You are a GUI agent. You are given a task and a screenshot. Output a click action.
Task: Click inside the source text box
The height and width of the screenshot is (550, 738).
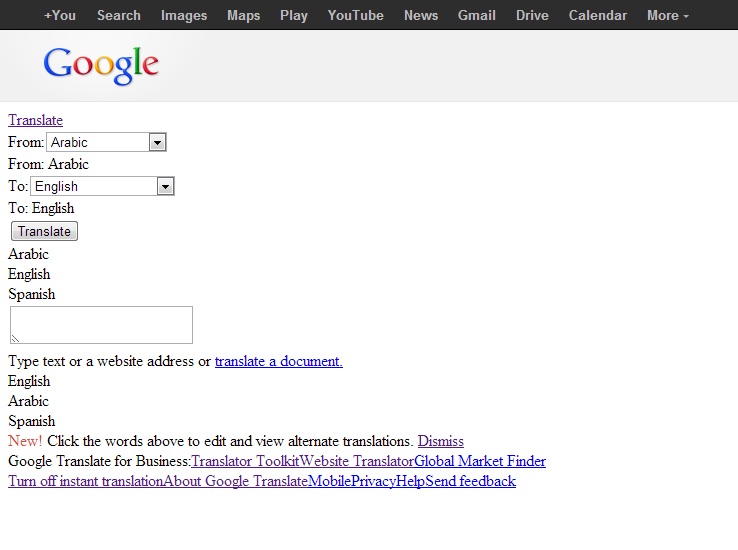[101, 325]
